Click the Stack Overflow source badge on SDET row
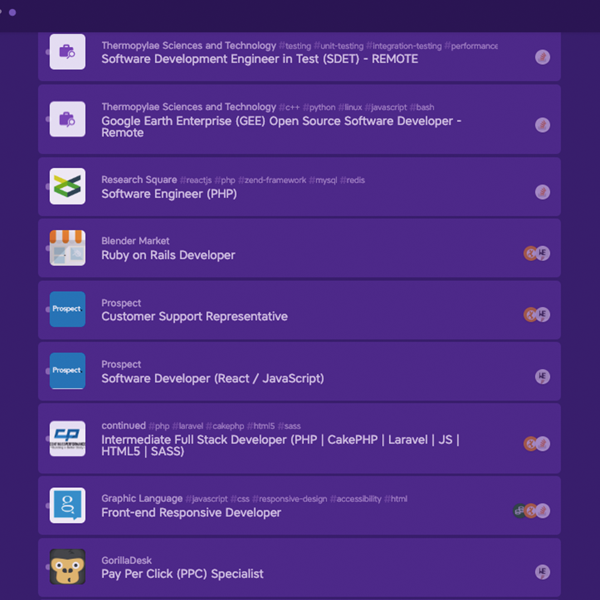The image size is (600, 600). pyautogui.click(x=542, y=57)
